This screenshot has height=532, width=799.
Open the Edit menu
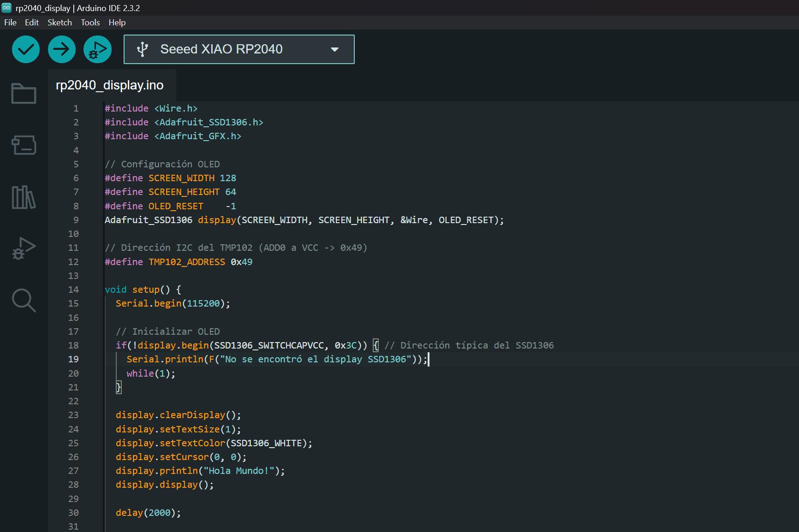[x=32, y=23]
